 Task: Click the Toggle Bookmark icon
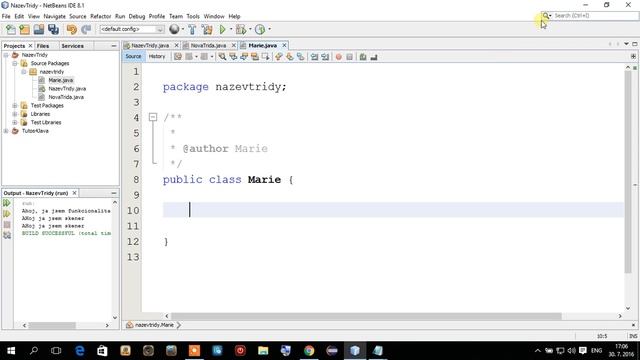pos(300,57)
